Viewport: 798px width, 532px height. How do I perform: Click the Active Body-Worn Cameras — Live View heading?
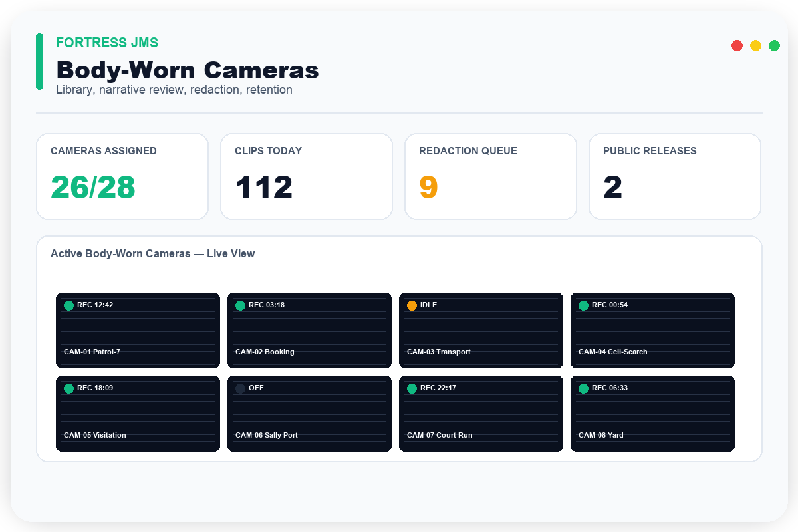[x=153, y=254]
